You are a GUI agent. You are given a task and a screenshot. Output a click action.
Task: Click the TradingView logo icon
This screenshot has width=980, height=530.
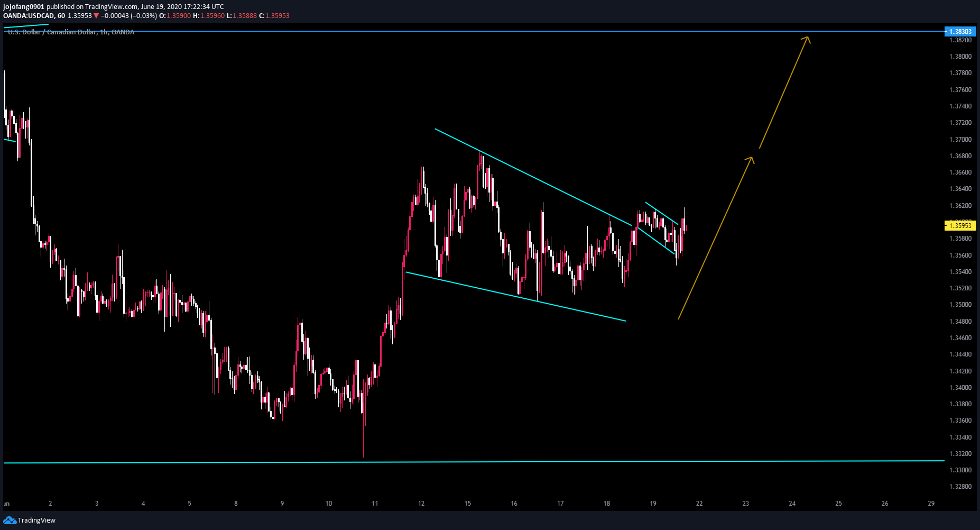click(10, 520)
